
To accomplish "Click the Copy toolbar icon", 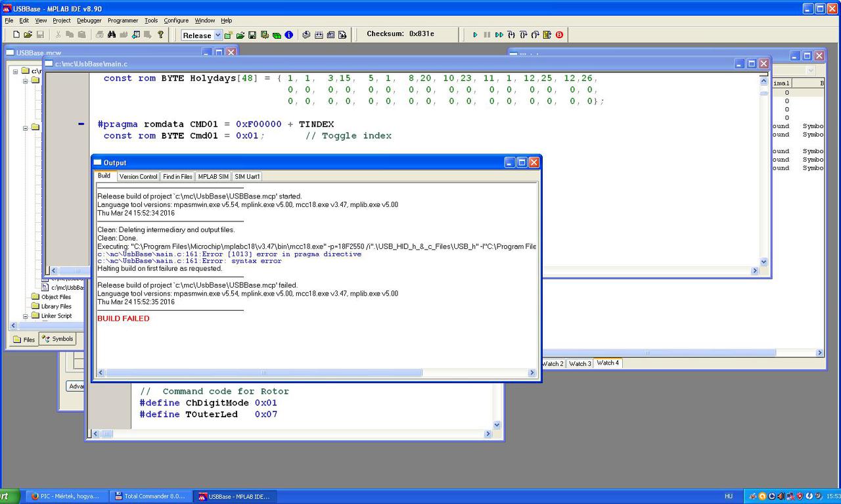I will 70,35.
